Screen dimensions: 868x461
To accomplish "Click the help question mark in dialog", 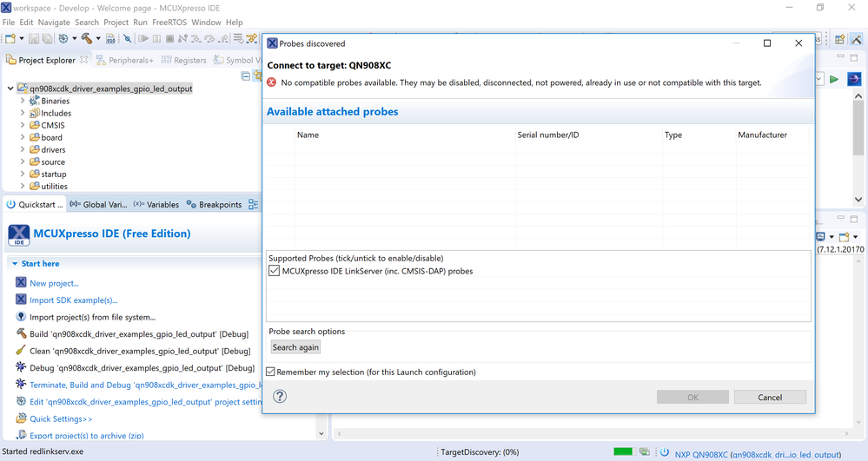I will coord(280,396).
